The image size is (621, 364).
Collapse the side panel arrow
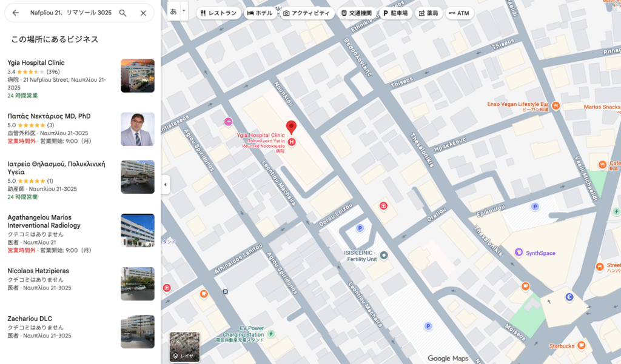pos(165,184)
